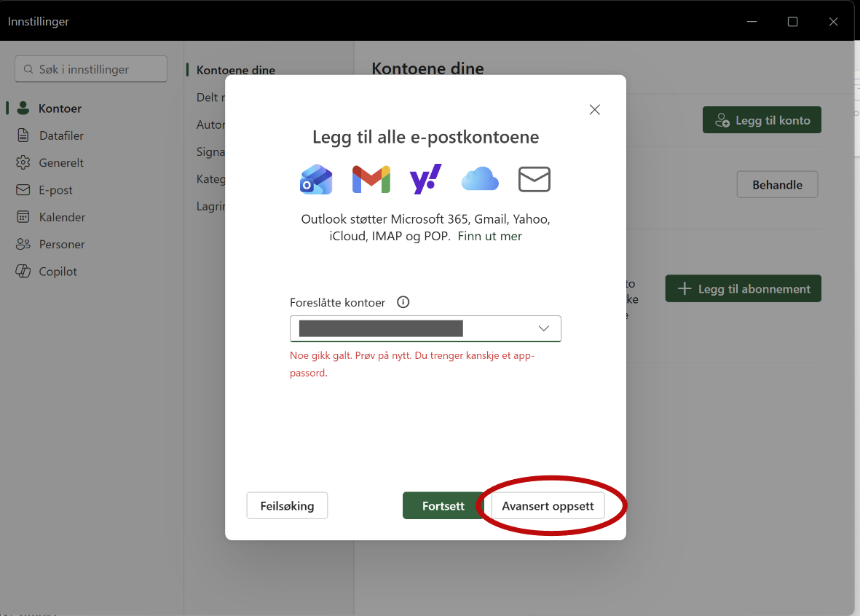
Task: Click the red error message text
Action: [412, 363]
